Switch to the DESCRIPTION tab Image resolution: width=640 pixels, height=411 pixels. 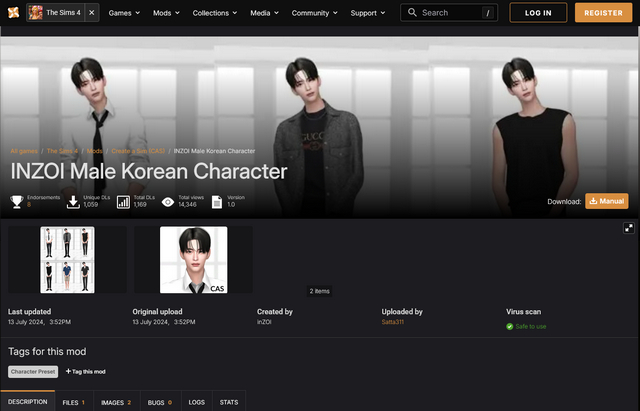coord(28,402)
